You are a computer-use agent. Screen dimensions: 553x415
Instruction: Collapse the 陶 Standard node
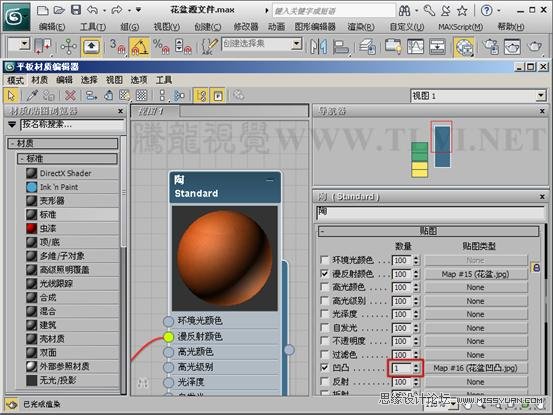tap(270, 181)
